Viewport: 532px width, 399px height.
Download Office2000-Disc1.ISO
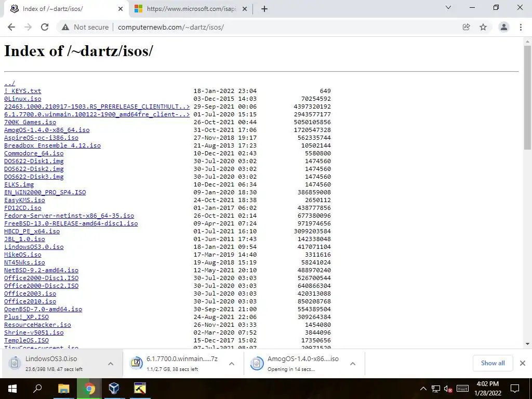tap(41, 278)
